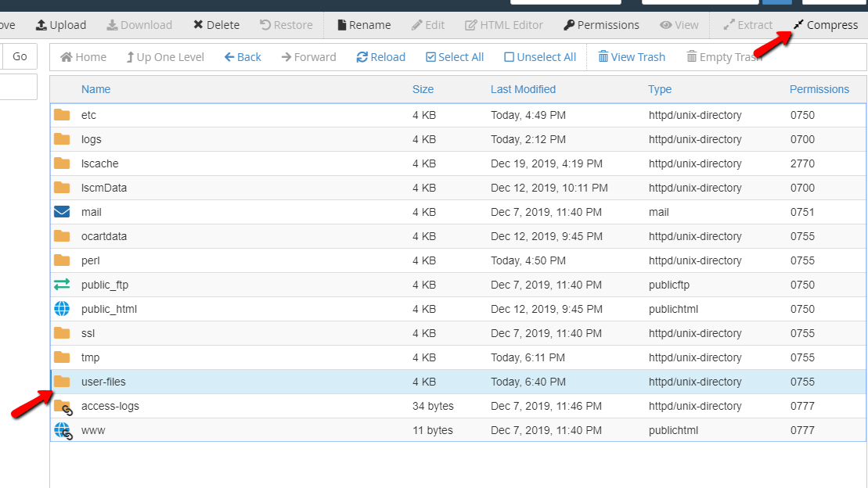
Task: Click the Restore toolbar button
Action: click(286, 25)
